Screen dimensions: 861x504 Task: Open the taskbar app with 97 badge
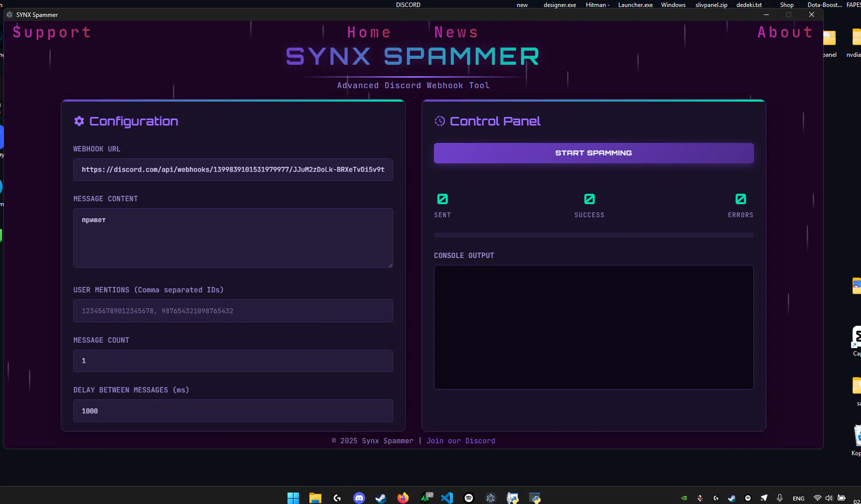pyautogui.click(x=427, y=498)
